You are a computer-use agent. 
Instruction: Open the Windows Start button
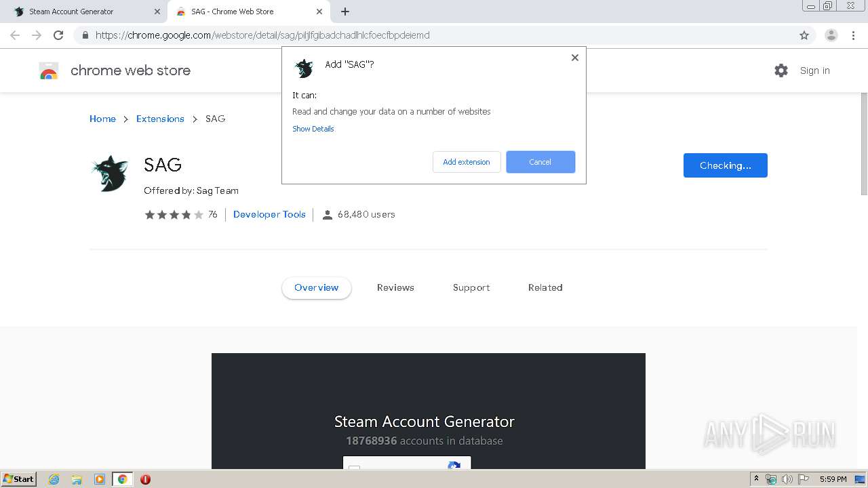pyautogui.click(x=19, y=479)
